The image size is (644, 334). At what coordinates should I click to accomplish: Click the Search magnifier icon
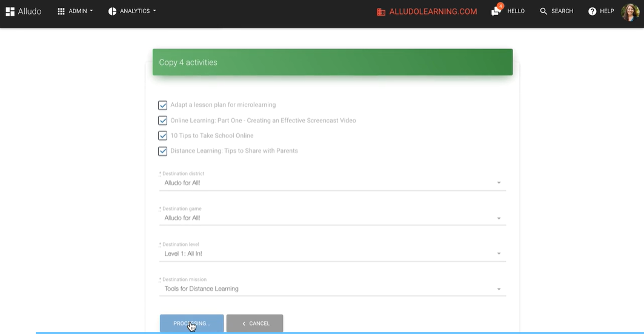coord(543,12)
